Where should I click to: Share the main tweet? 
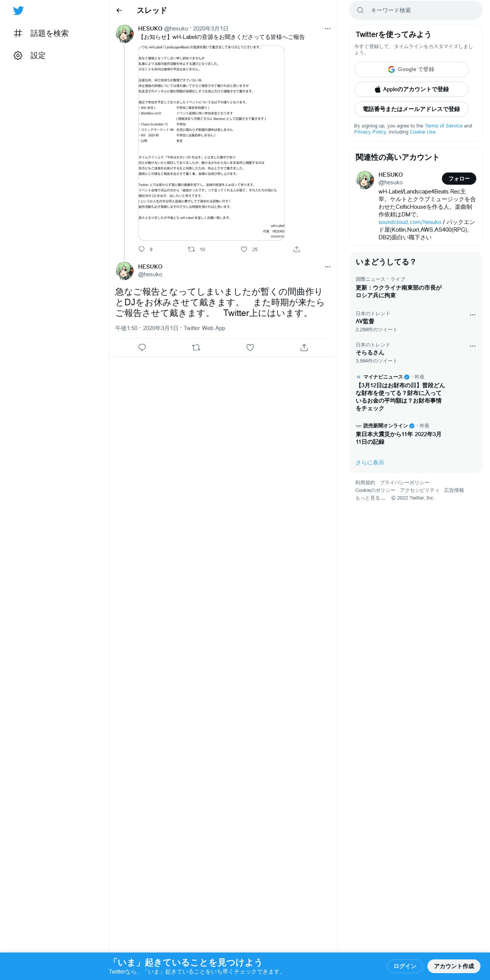[304, 347]
